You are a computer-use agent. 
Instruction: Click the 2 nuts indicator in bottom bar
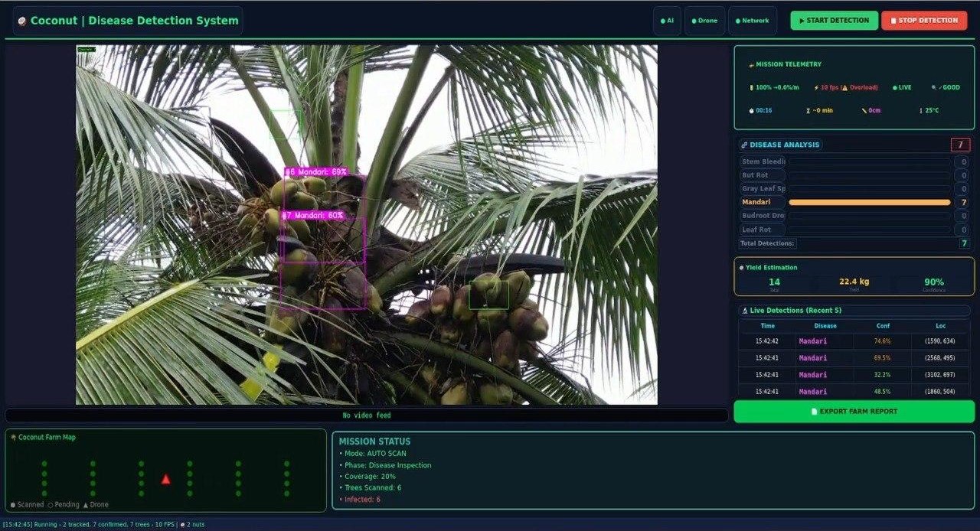(x=192, y=525)
